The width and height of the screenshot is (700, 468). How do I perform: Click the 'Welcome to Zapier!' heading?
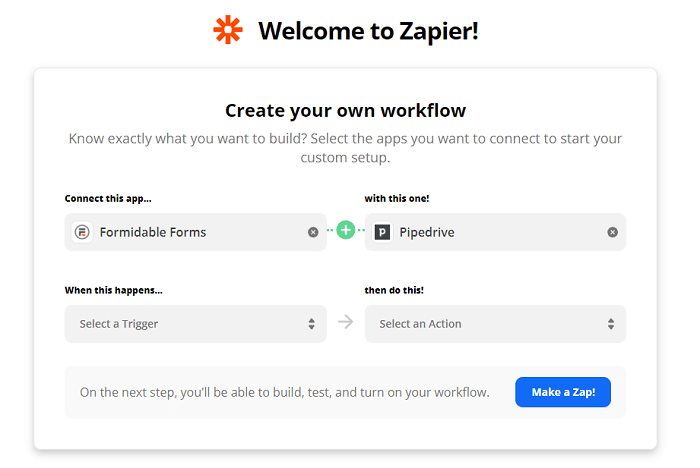368,31
